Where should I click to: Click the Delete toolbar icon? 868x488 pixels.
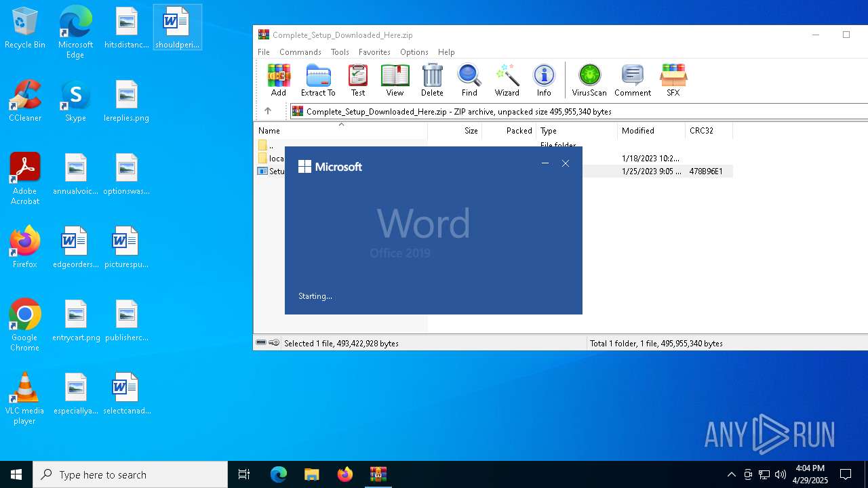tap(432, 81)
